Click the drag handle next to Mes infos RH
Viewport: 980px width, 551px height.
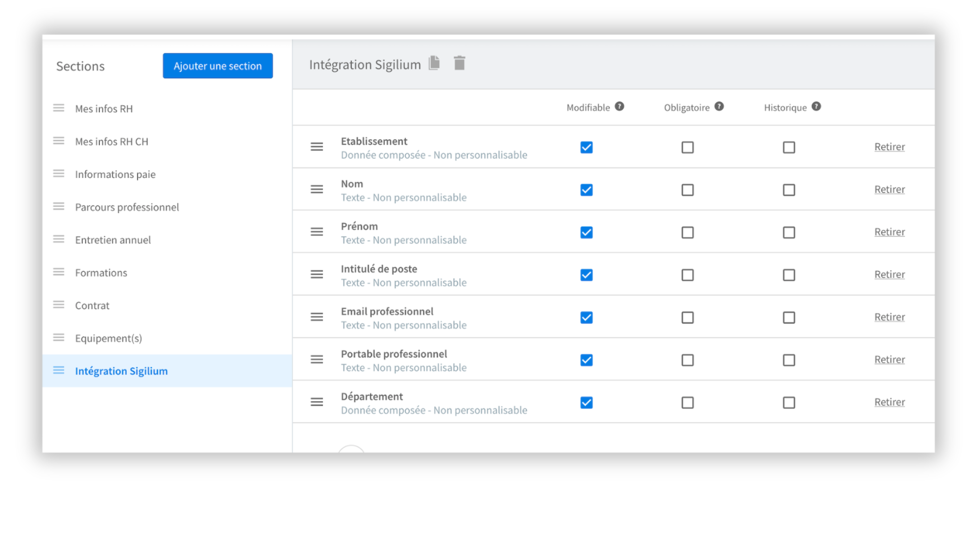(59, 108)
